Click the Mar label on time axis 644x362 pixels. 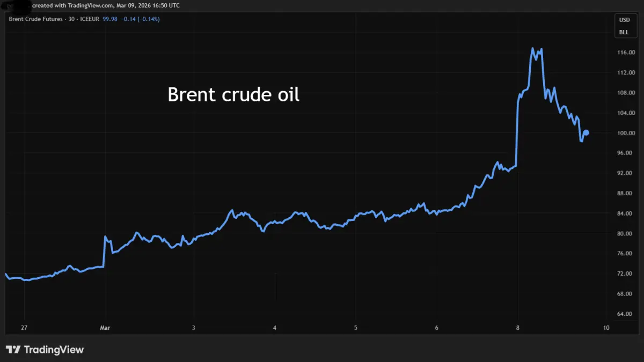tap(106, 327)
